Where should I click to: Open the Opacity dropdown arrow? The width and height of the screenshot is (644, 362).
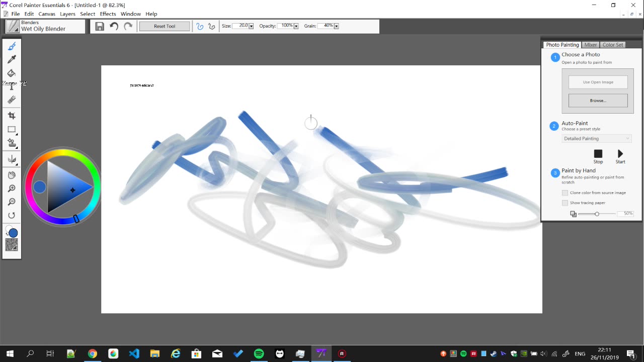coord(296,26)
